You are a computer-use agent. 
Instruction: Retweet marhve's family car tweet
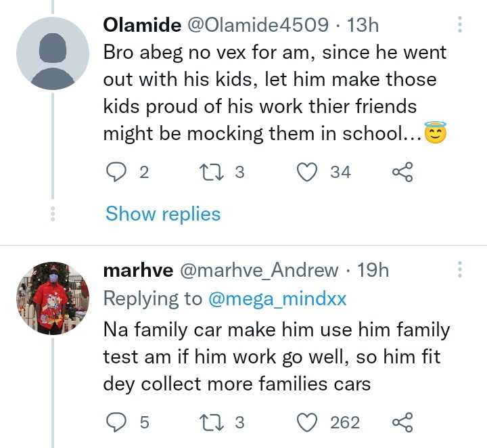coord(209,423)
